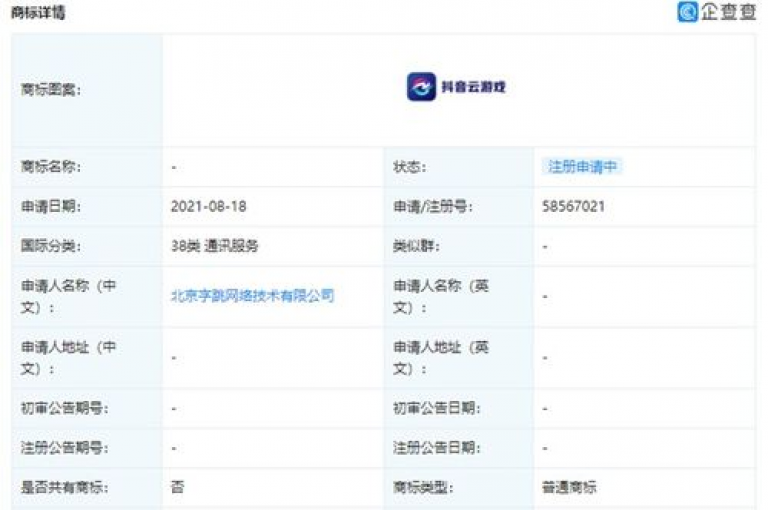Click the 申请人名称（英文）label
Image resolution: width=768 pixels, height=510 pixels.
pyautogui.click(x=441, y=296)
